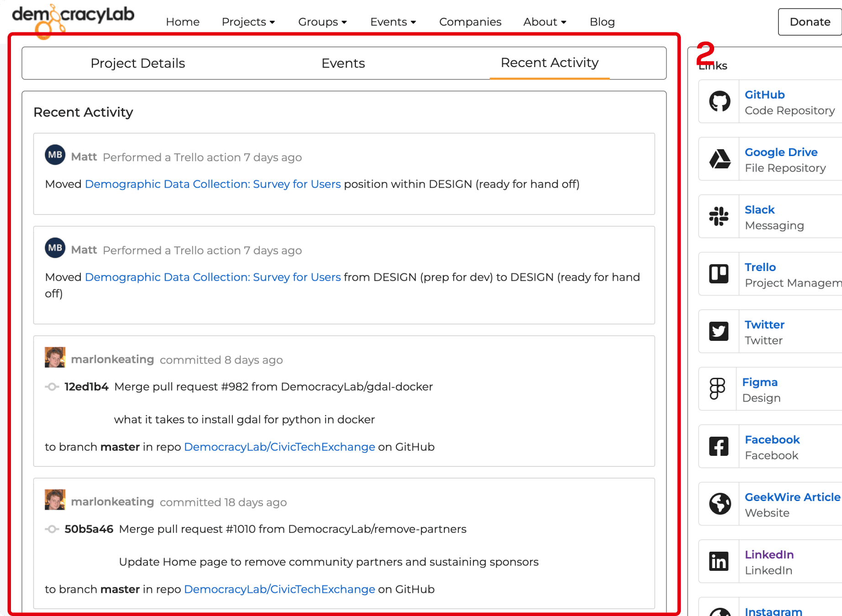Click marlonkeating's avatar on the 8 days ago commit

(x=55, y=357)
